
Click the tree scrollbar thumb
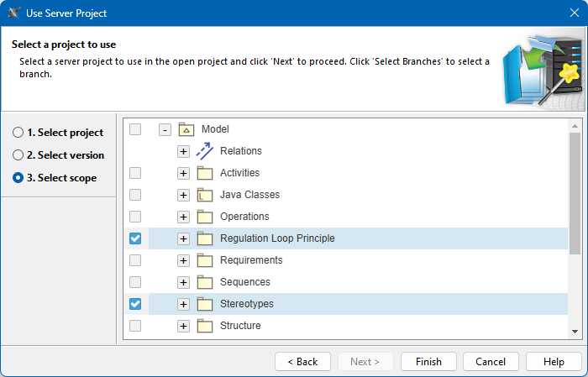tap(575, 193)
